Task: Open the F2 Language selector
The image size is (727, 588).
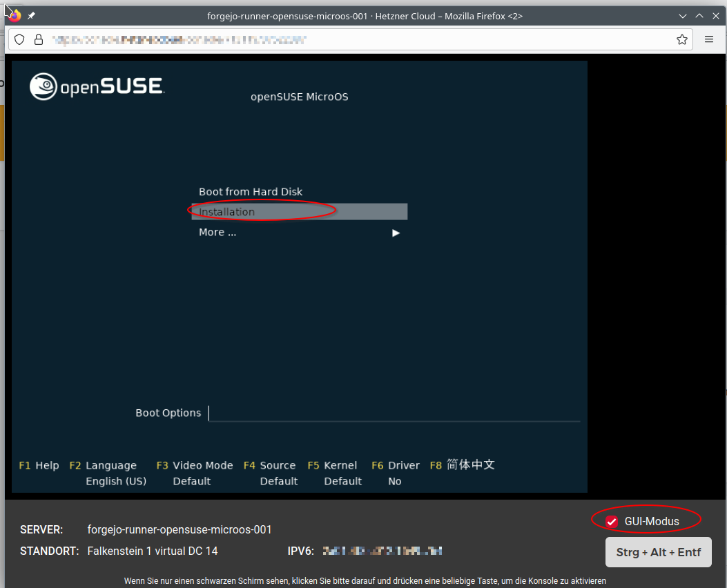Action: coord(103,465)
